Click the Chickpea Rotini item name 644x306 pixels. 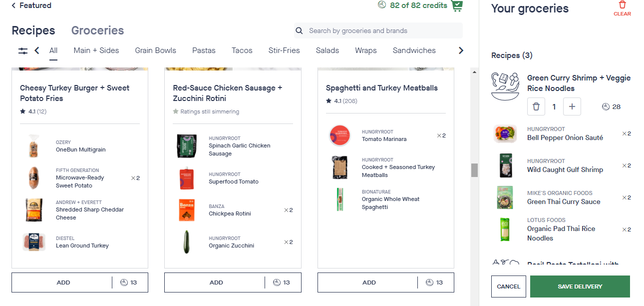pos(230,213)
